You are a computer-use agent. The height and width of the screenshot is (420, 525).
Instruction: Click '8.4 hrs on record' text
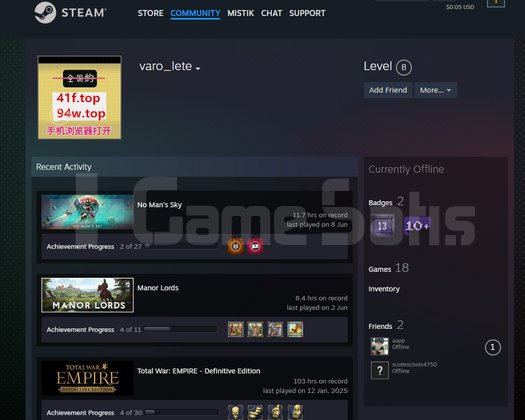point(321,298)
